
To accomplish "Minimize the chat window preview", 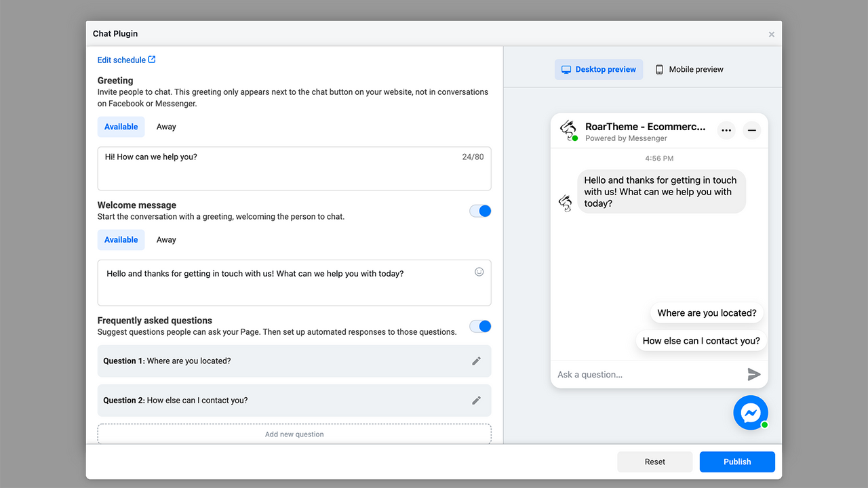I will (x=751, y=130).
